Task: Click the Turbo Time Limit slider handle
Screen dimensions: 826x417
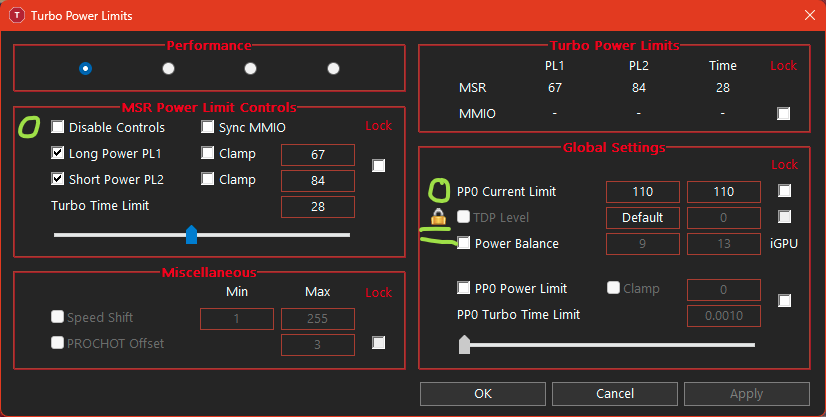Action: coord(192,235)
